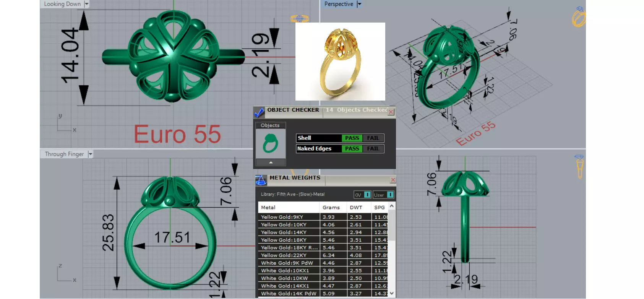The image size is (644, 299).
Task: Click the 14 Objects Checked status text
Action: click(x=356, y=110)
